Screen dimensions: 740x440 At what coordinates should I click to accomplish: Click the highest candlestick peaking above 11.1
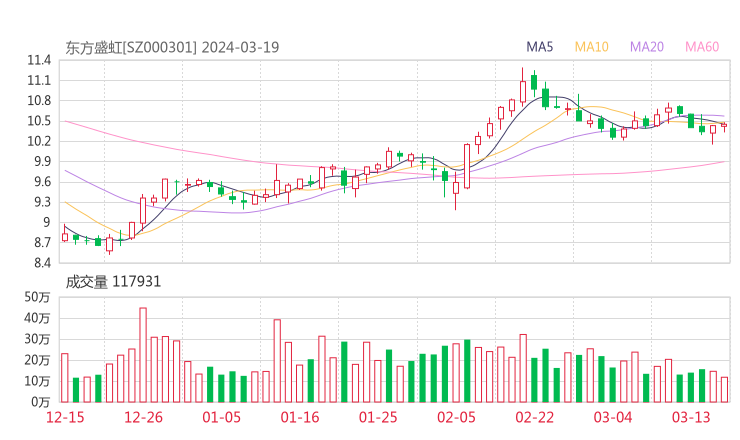pyautogui.click(x=523, y=87)
